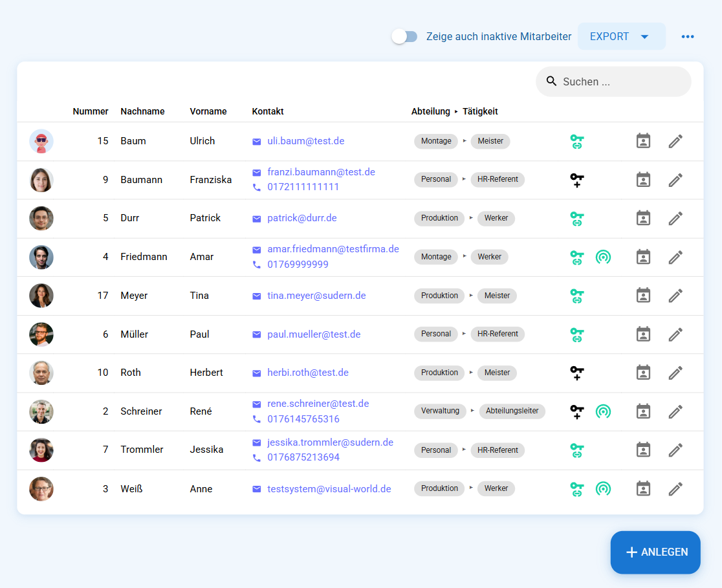The image size is (722, 588).
Task: Sort by the Nachname column header
Action: 142,111
